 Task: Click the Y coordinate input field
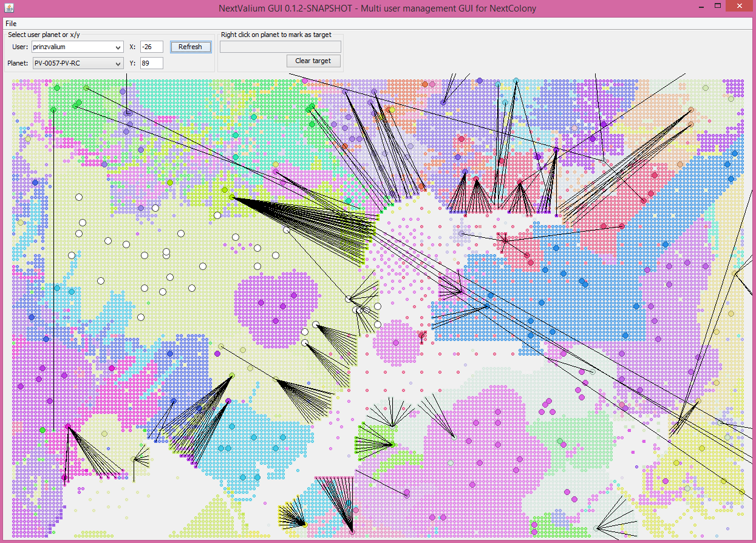coord(151,63)
